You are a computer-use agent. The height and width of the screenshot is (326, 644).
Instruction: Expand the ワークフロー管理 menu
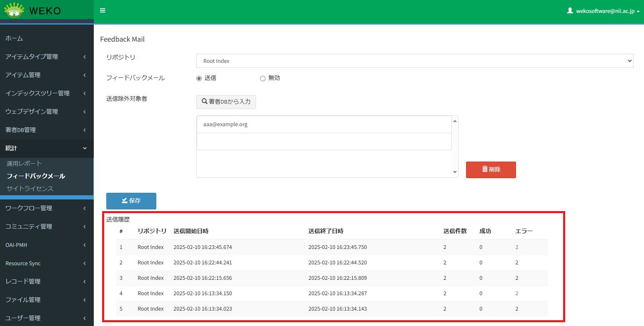[x=47, y=208]
